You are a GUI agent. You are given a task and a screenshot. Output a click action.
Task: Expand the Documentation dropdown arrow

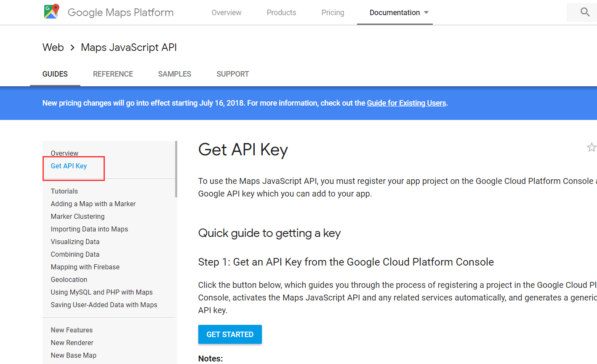(x=426, y=13)
